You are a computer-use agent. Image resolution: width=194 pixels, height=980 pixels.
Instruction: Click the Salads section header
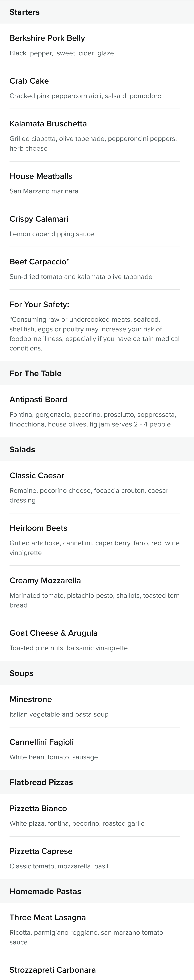pos(97,449)
